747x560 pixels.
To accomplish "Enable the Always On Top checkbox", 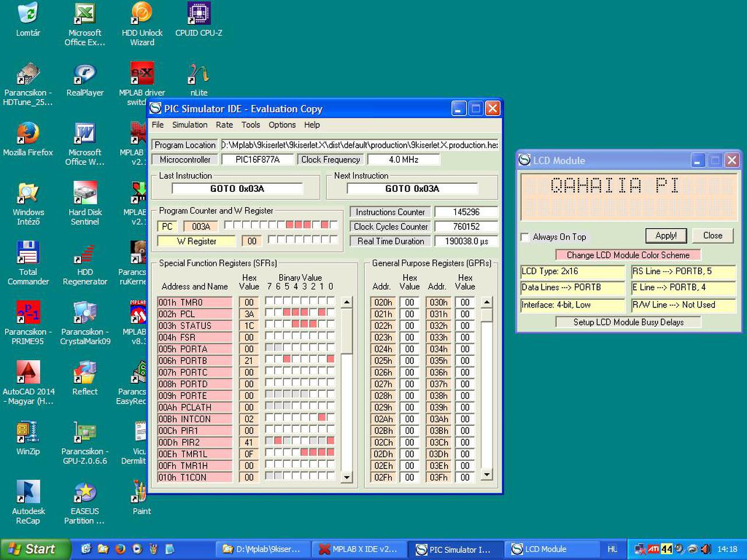I will tap(525, 237).
